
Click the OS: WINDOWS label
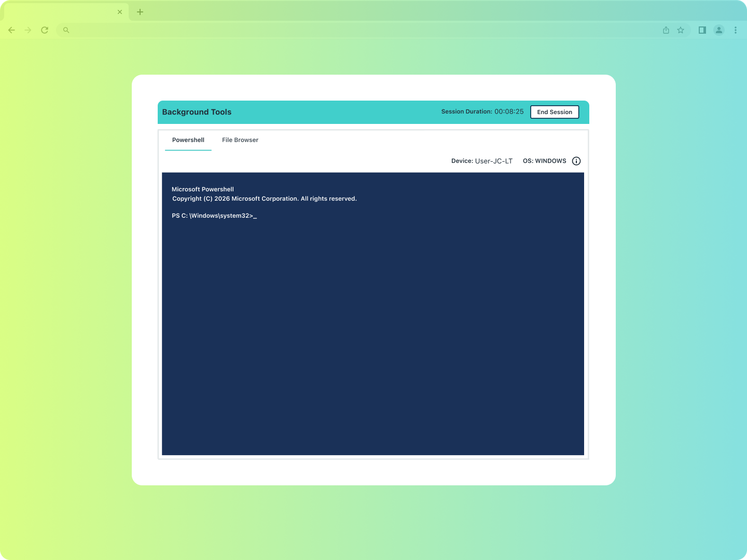(545, 161)
